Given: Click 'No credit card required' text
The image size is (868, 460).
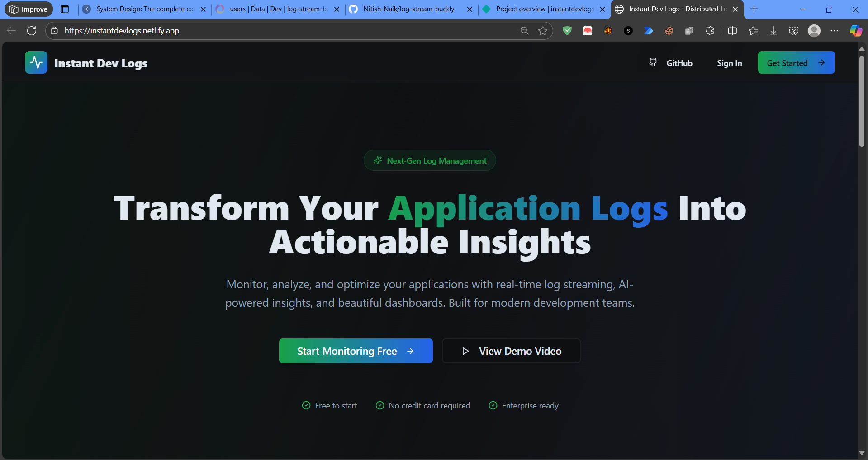Looking at the screenshot, I should click(429, 406).
